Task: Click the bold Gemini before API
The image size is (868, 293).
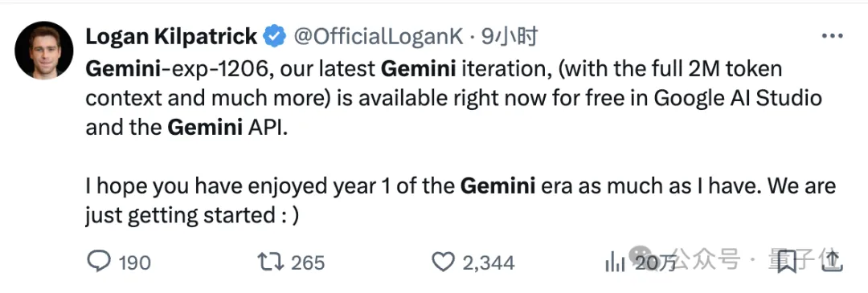Action: point(205,128)
